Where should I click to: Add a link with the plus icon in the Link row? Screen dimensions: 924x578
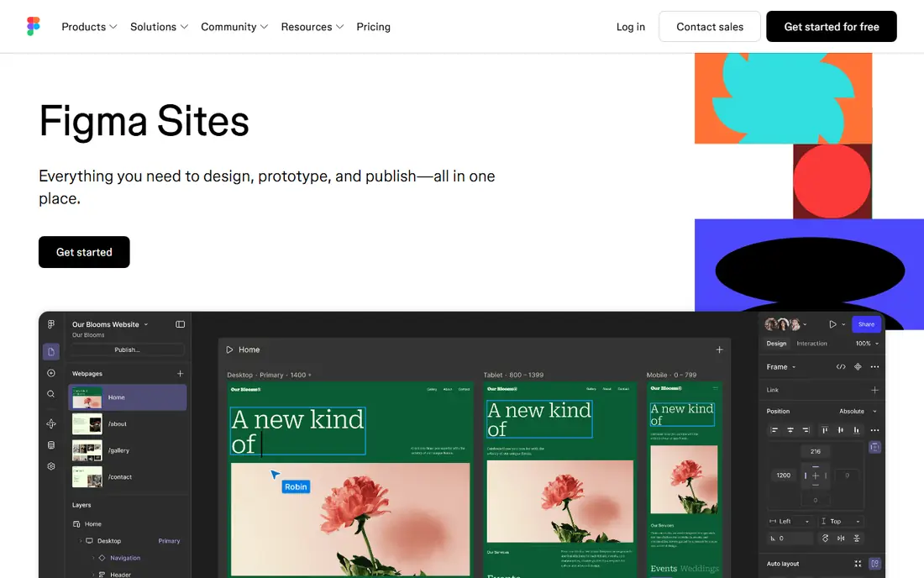875,390
